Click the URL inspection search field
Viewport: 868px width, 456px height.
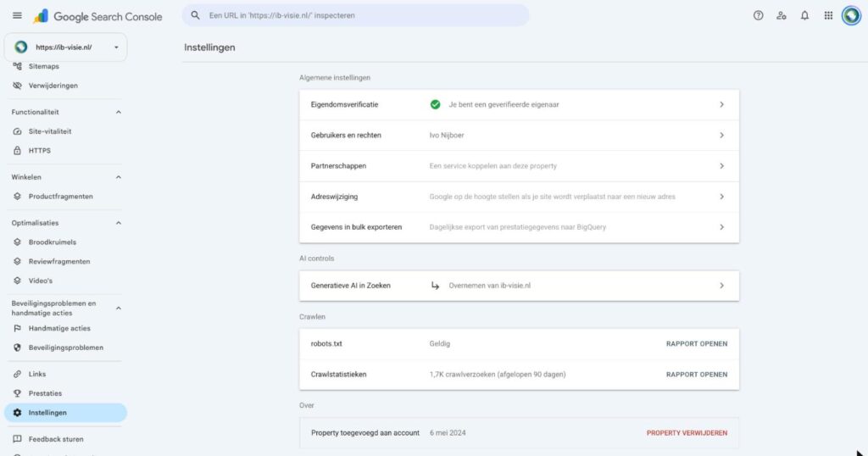click(355, 15)
